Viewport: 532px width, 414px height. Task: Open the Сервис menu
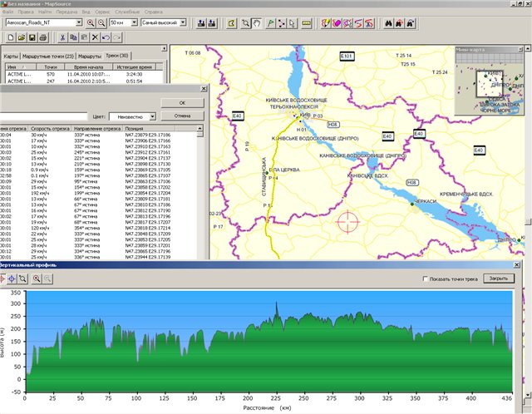pos(102,12)
